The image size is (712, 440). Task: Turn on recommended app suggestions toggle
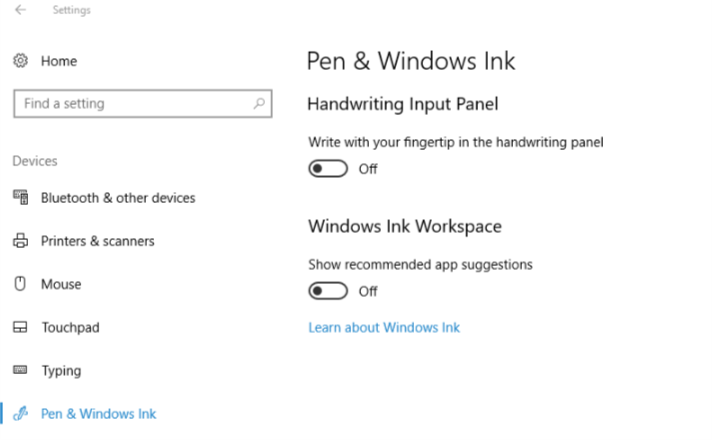[328, 291]
